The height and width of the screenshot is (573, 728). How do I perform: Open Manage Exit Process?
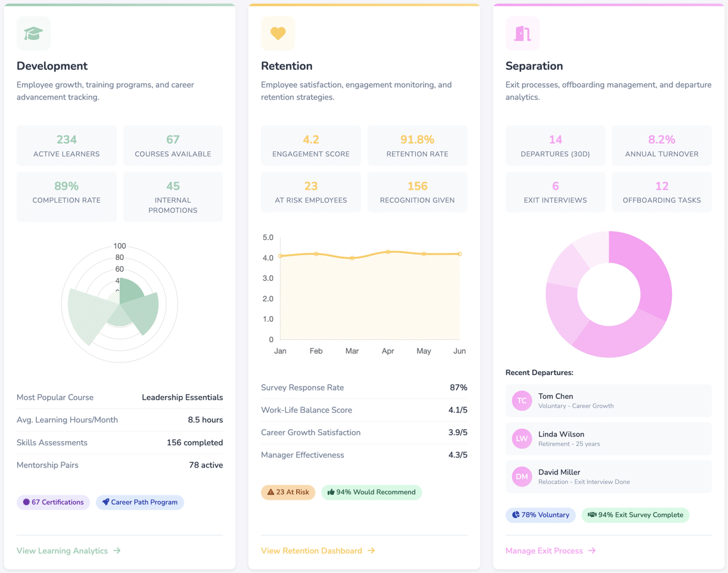coord(544,551)
